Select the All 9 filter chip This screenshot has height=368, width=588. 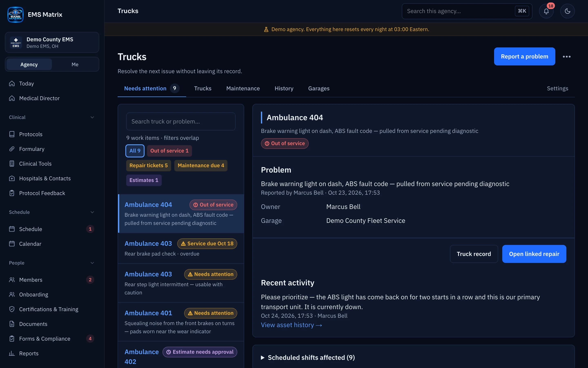135,151
